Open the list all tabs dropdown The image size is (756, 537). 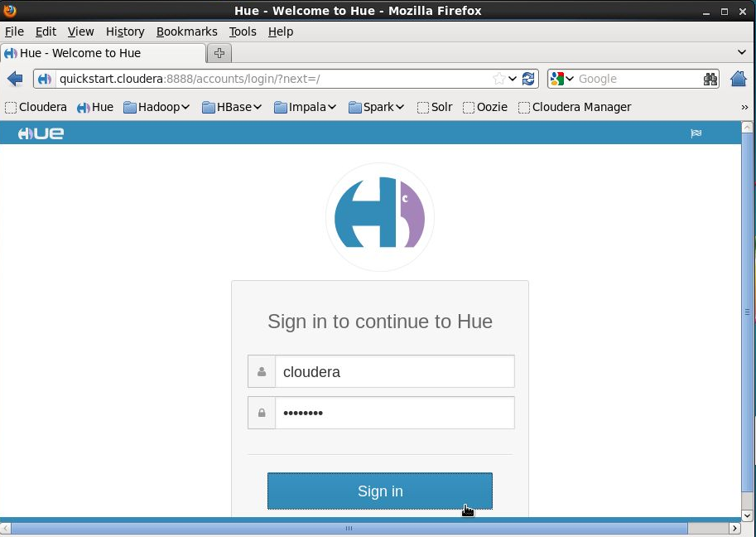742,52
